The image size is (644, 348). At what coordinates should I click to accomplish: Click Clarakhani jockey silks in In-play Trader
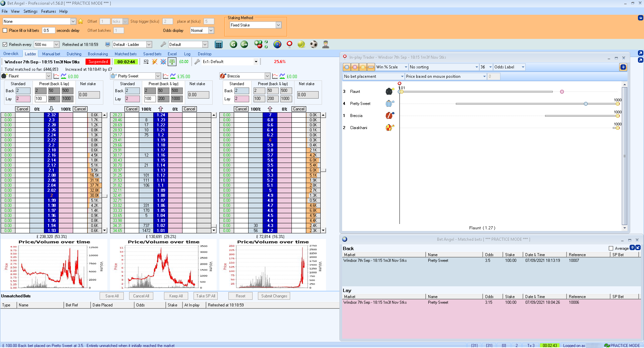coord(389,128)
